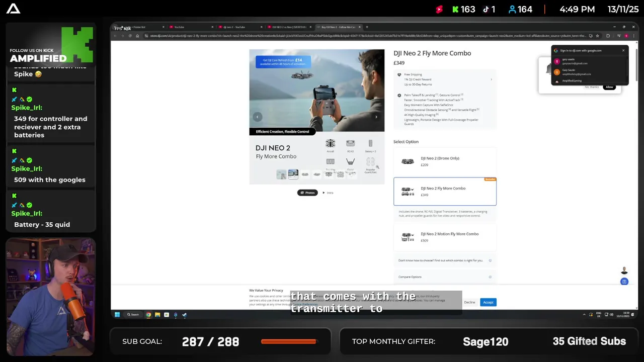Close the Google sign-in popup
Viewport: 644px width, 362px height.
coord(623,50)
